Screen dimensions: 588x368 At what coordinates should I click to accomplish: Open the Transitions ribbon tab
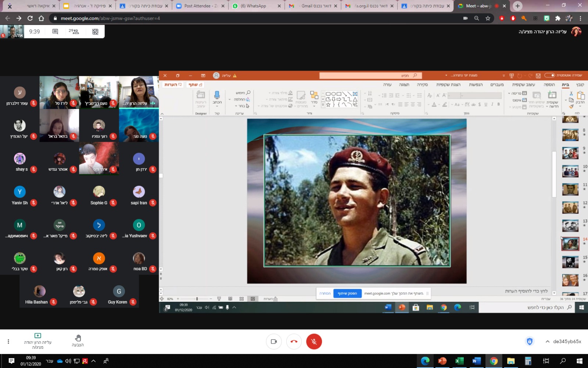pyautogui.click(x=497, y=85)
